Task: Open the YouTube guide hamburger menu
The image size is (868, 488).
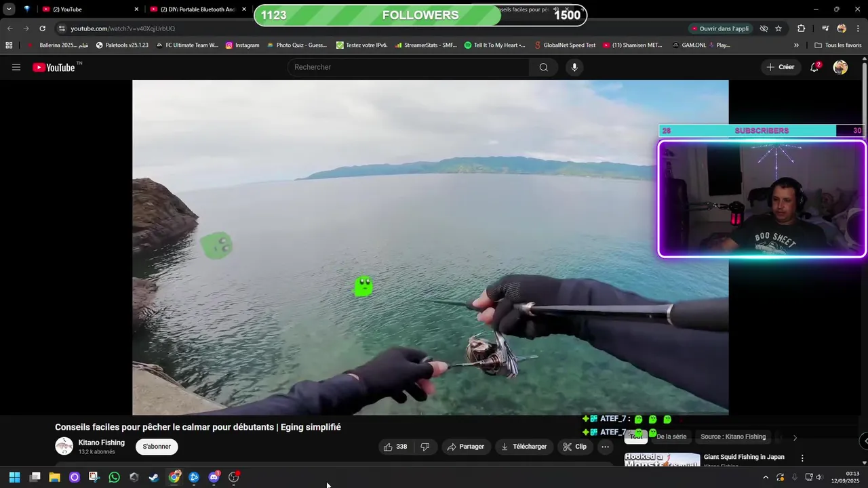Action: coord(16,67)
